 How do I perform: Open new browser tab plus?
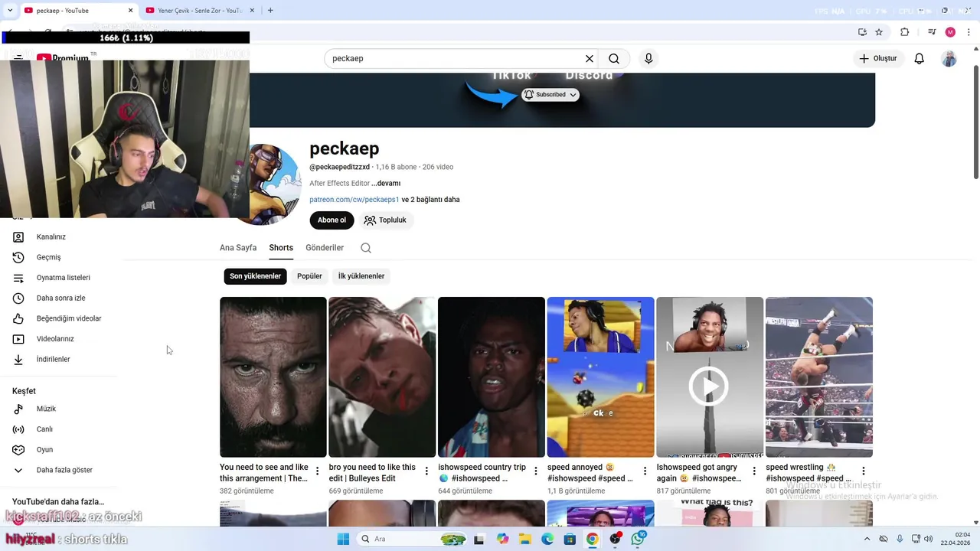270,11
